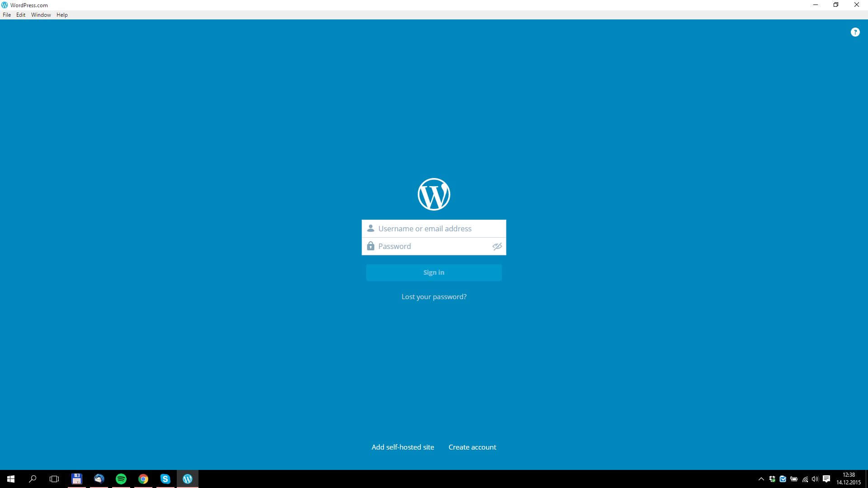
Task: Open the Lost your password link
Action: point(434,297)
